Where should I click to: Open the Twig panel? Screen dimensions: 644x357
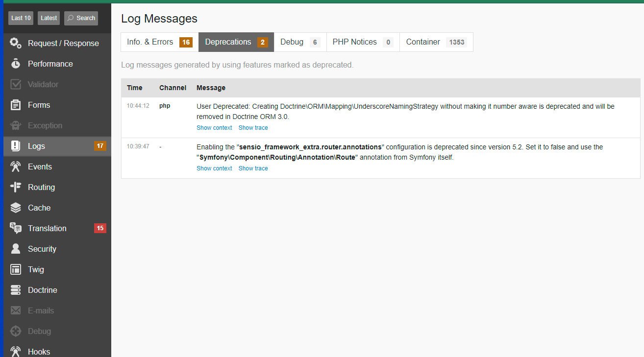click(57, 269)
